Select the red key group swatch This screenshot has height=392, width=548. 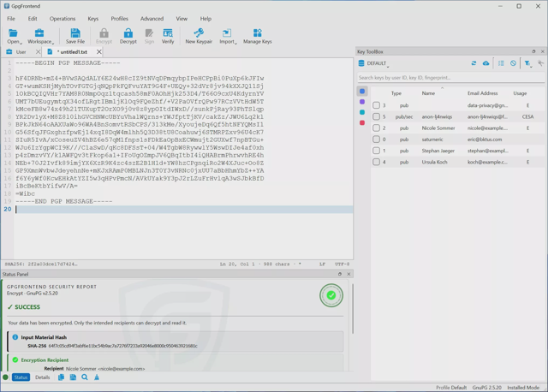coord(362,122)
